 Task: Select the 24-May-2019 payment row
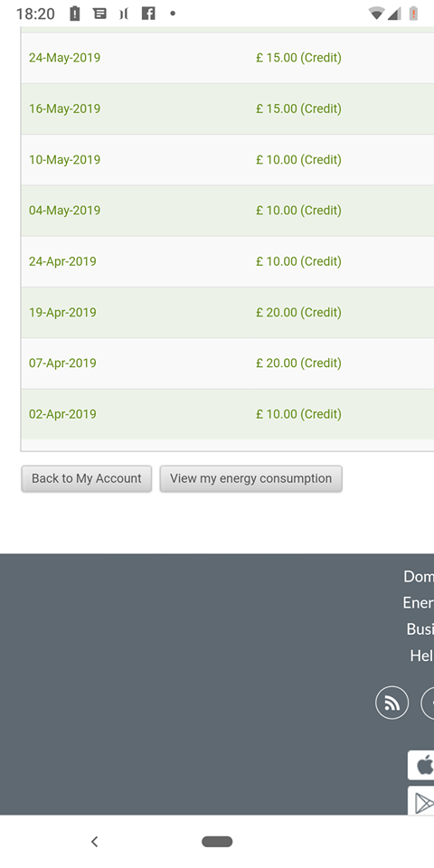click(228, 58)
